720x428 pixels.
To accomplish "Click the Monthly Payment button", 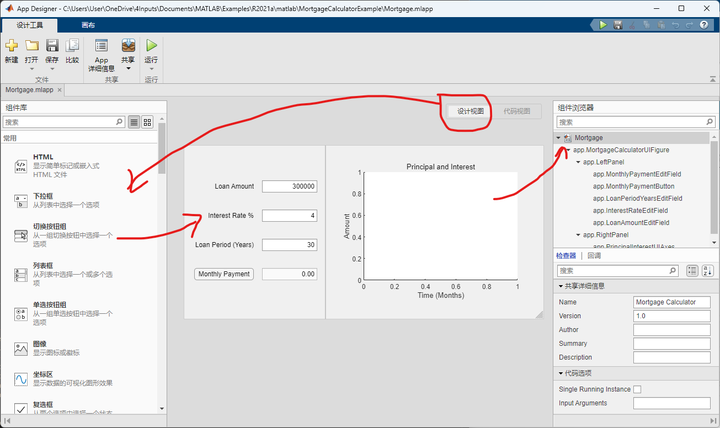I will click(224, 274).
